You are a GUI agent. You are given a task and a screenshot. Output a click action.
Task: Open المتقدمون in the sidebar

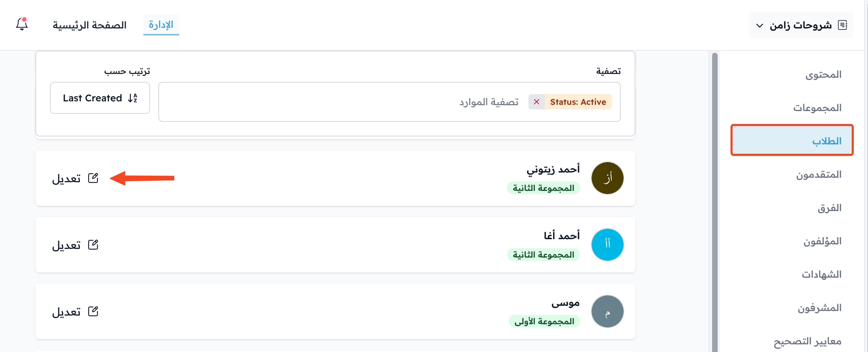[x=819, y=174]
